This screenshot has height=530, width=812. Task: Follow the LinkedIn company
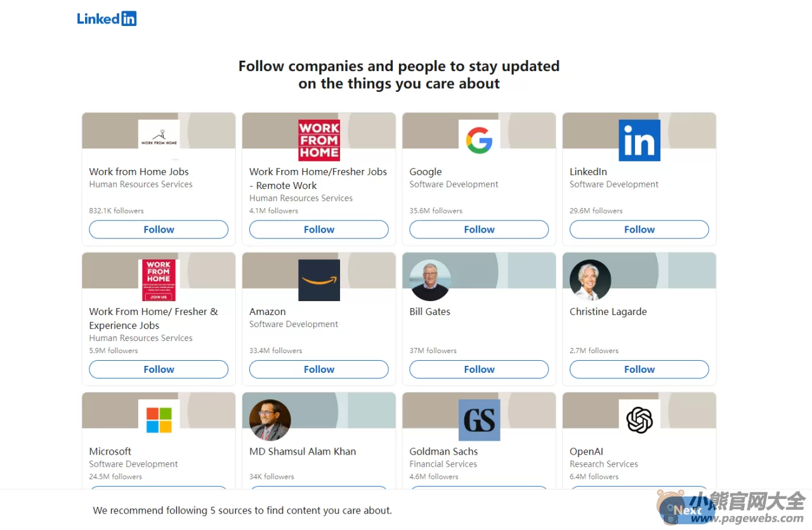[639, 229]
